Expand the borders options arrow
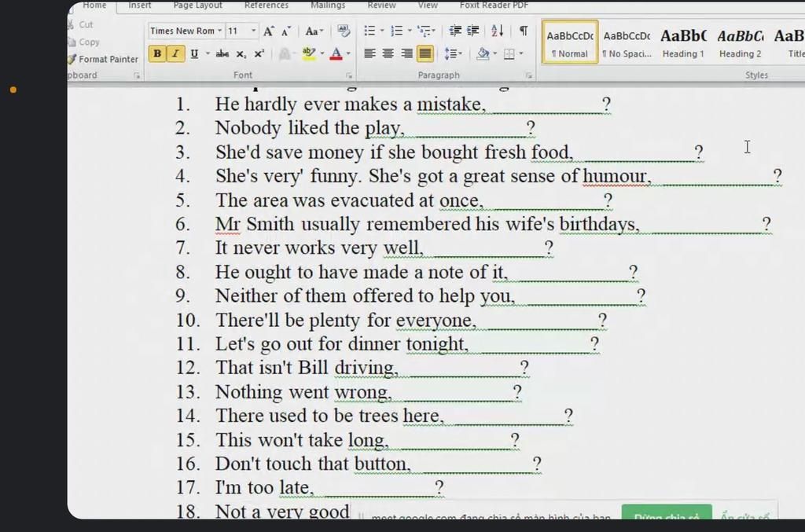 521,53
